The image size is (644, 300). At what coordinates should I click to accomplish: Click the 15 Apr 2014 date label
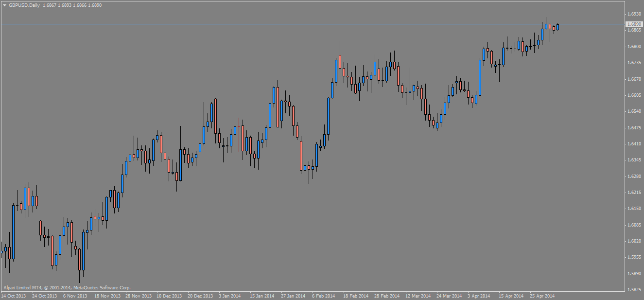point(511,296)
